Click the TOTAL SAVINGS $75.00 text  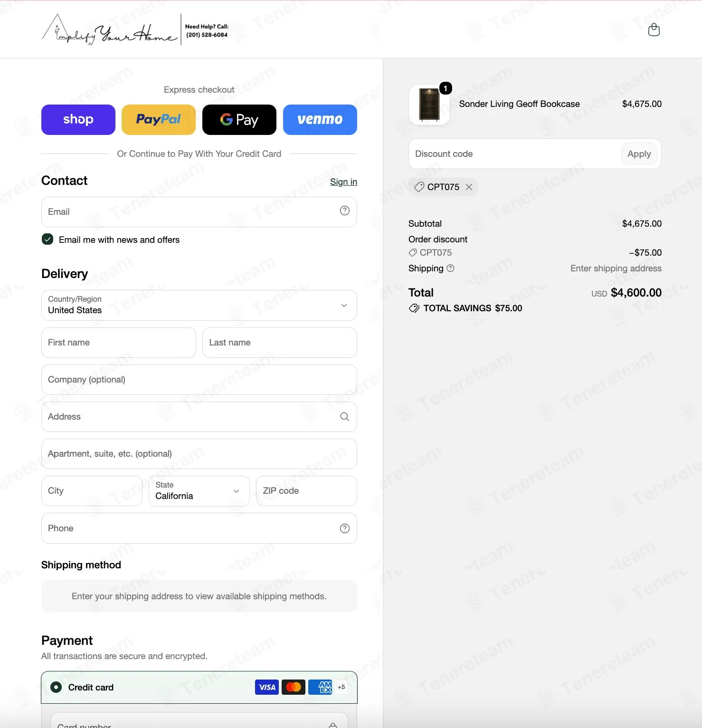point(473,308)
